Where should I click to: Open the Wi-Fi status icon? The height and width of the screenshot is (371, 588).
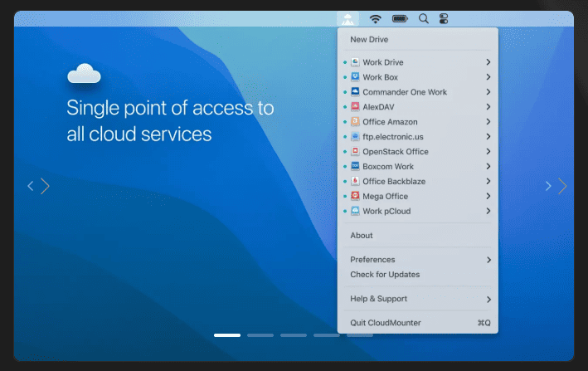click(375, 19)
